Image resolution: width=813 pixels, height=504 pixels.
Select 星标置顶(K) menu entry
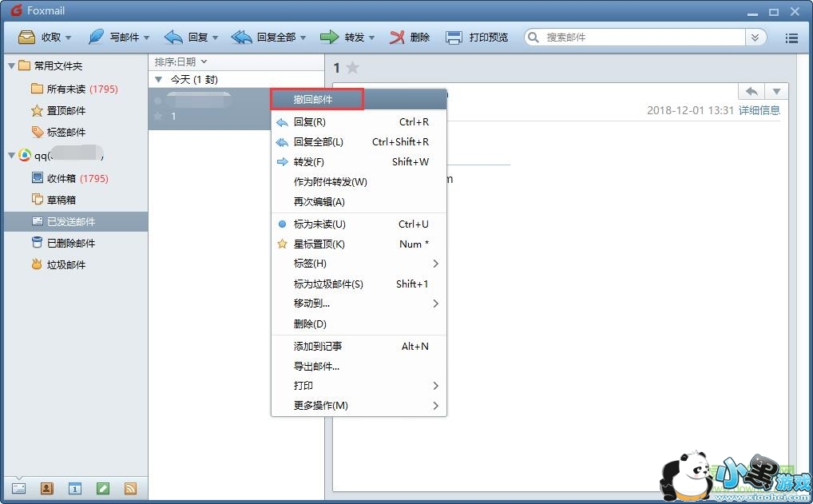point(359,244)
